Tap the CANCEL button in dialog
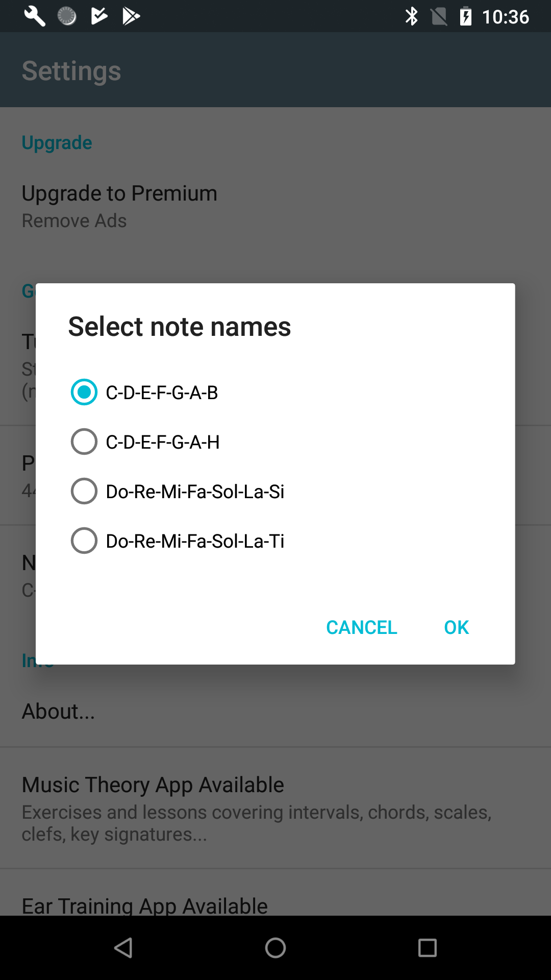Image resolution: width=551 pixels, height=980 pixels. pos(361,627)
